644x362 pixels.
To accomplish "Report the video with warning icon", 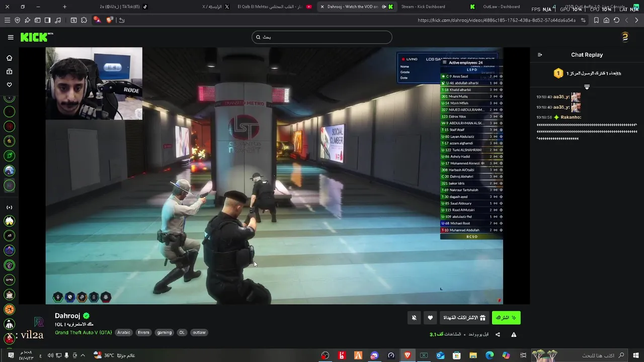I will [514, 334].
